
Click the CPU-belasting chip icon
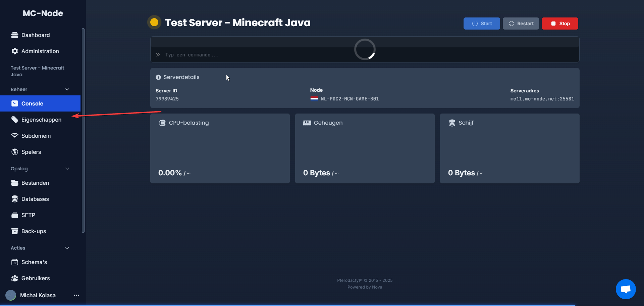162,123
